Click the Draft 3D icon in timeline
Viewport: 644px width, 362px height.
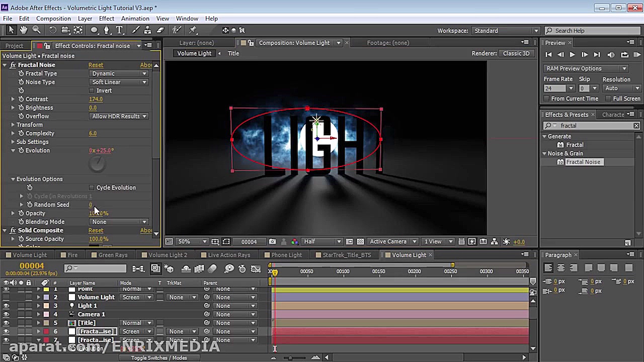[170, 269]
